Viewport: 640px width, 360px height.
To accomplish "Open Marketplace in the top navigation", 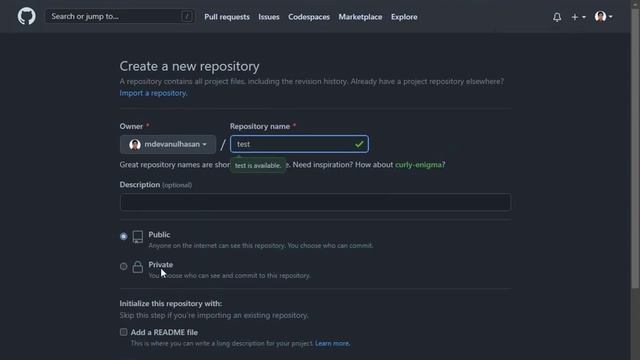I will click(x=360, y=17).
